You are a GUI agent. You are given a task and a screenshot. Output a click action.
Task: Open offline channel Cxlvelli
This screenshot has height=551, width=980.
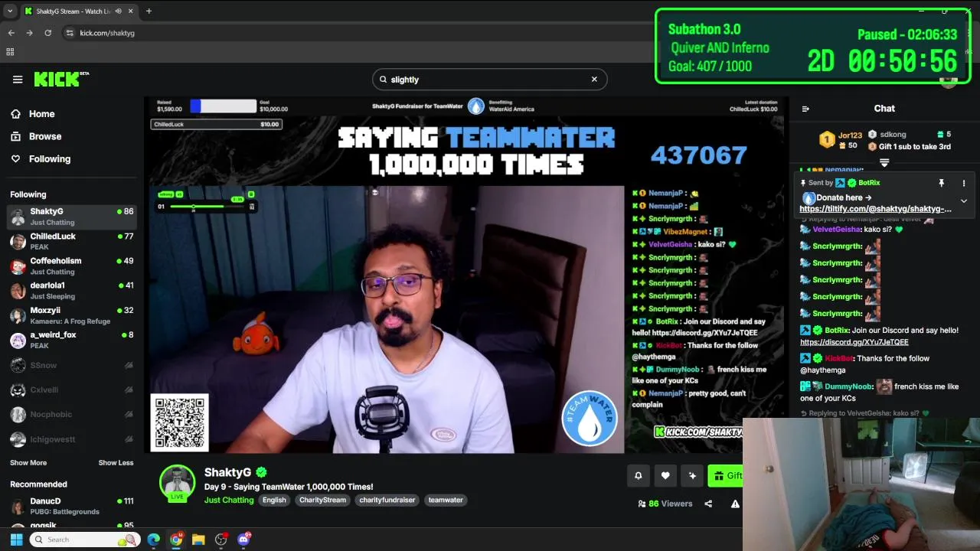click(x=72, y=390)
